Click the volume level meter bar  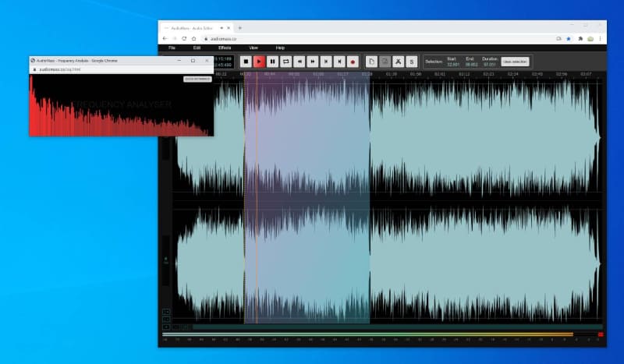pos(367,334)
